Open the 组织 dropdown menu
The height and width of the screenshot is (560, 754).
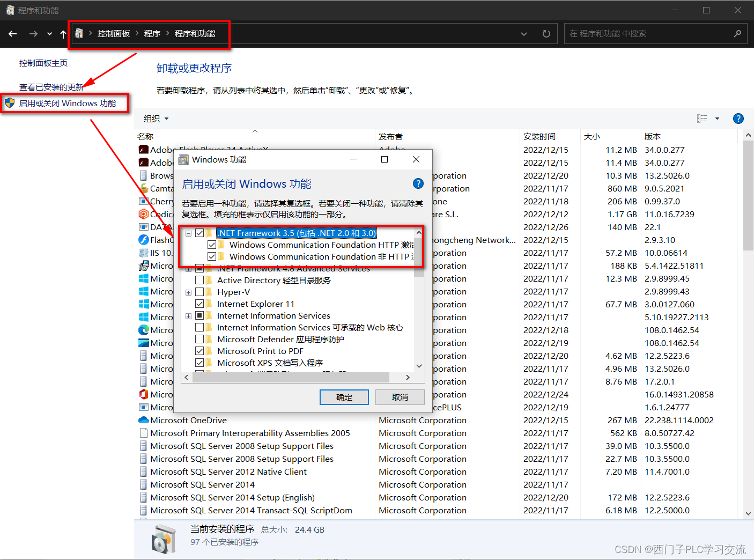pos(156,119)
